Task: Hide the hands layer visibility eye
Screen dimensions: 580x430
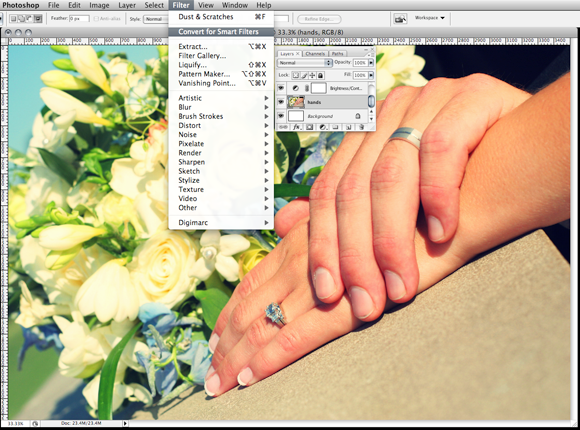Action: pos(281,102)
